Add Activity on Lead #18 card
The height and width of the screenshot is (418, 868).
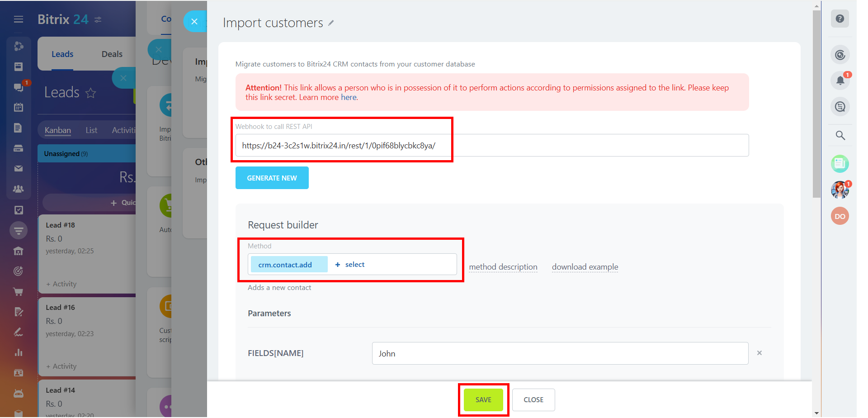point(61,284)
